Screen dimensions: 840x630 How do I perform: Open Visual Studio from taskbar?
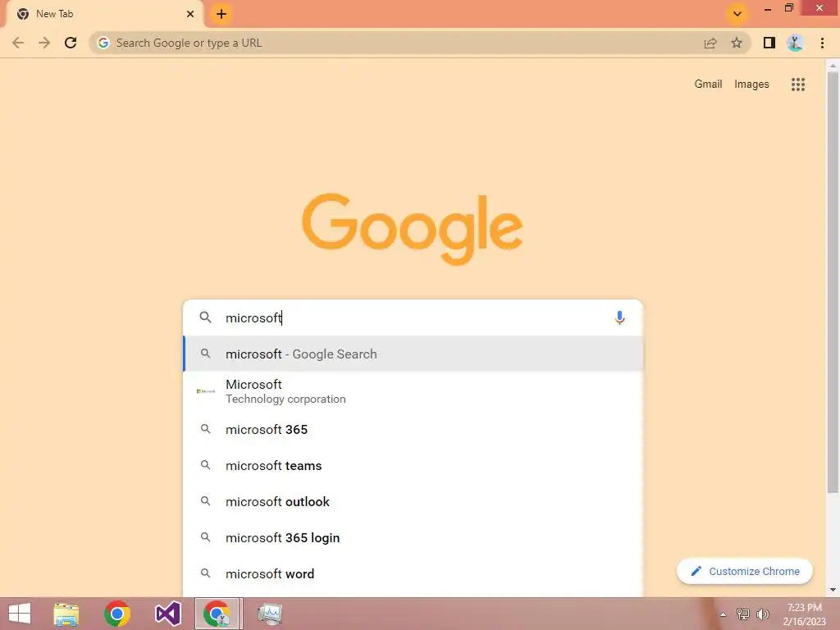(x=167, y=614)
